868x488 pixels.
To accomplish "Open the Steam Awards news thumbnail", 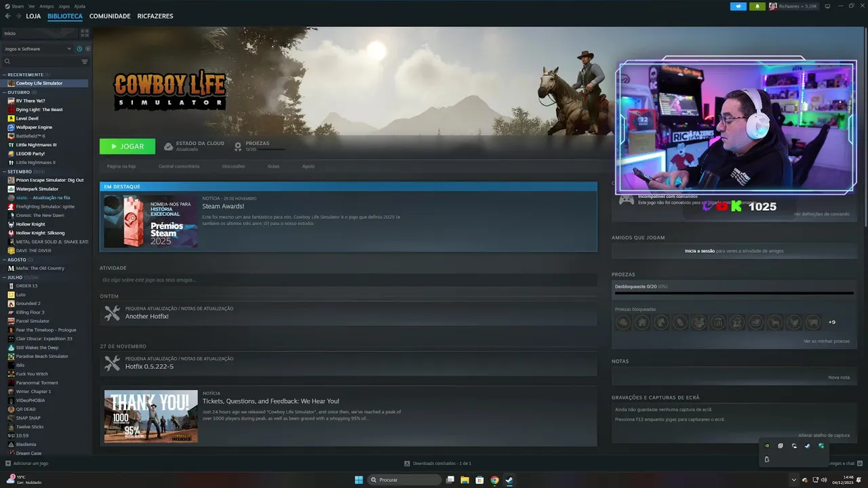I will [x=151, y=222].
